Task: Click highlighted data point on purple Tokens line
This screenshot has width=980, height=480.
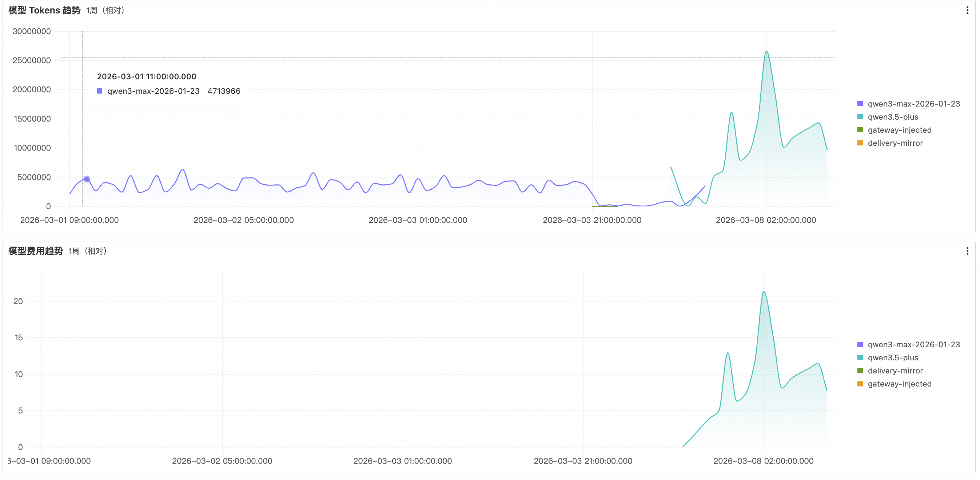Action: tap(87, 179)
